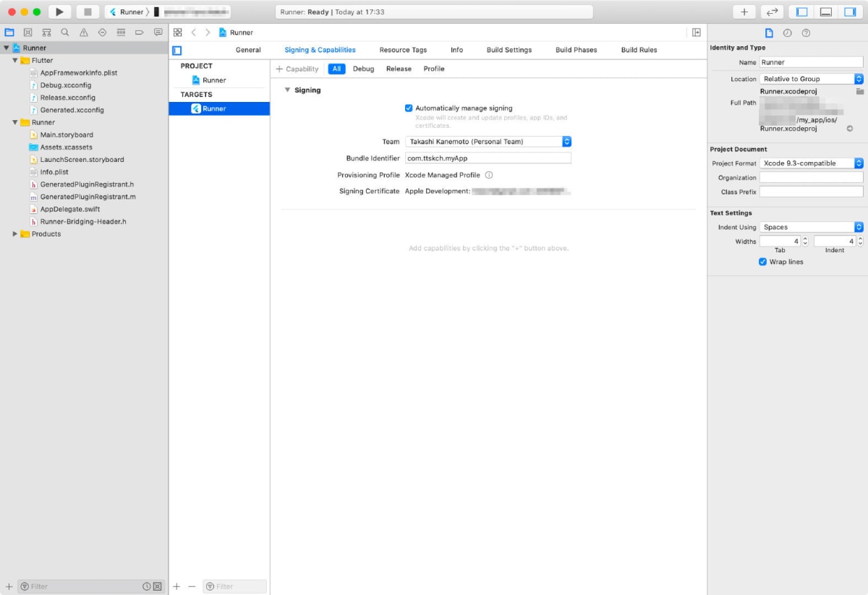Switch to the Build Rules tab
868x595 pixels.
point(639,50)
